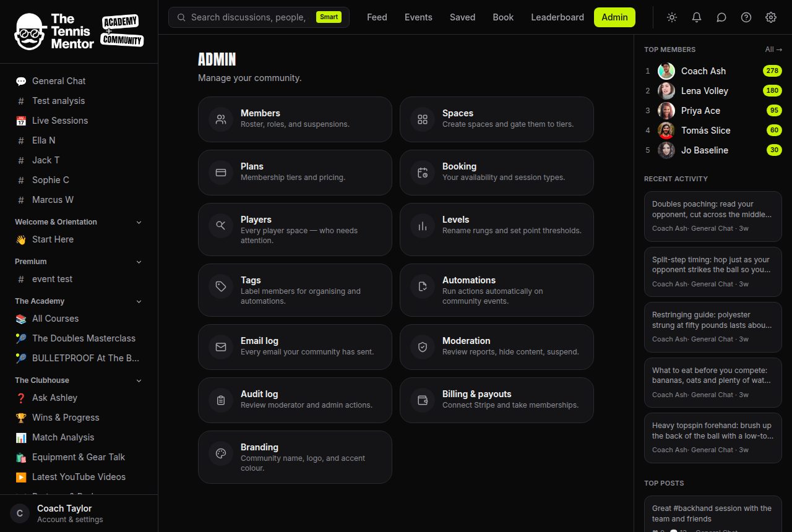Open All Courses in The Academy
Image resolution: width=792 pixels, height=532 pixels.
[79, 319]
